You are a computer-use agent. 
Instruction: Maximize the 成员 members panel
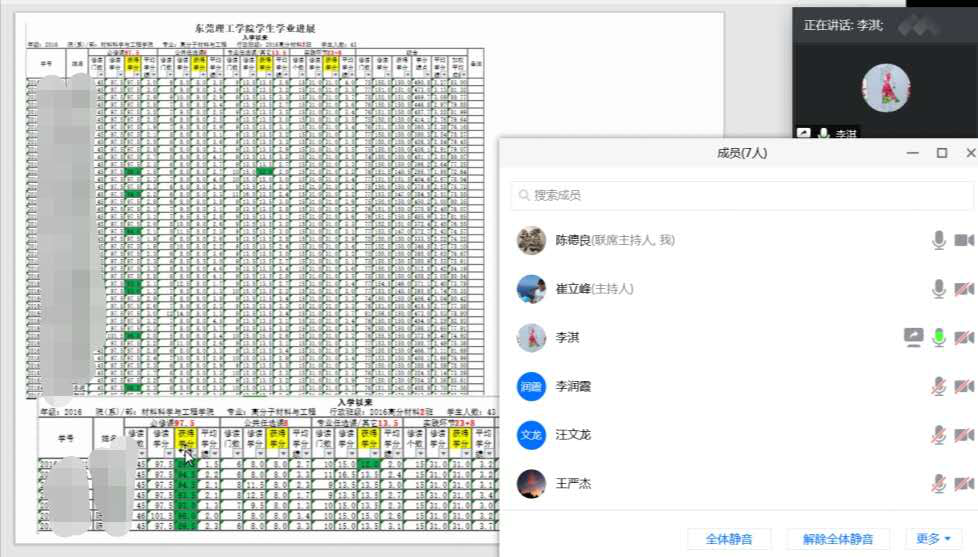pos(942,153)
